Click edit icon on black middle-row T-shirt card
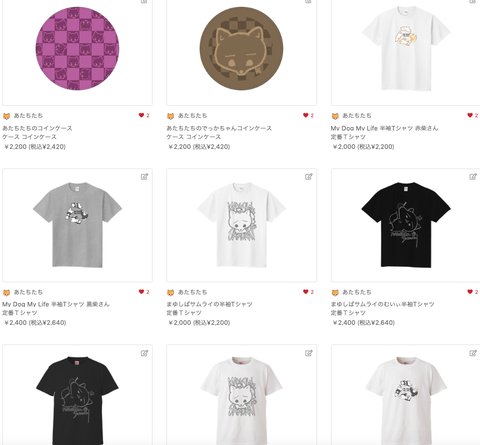The width and height of the screenshot is (480, 445). pyautogui.click(x=473, y=177)
